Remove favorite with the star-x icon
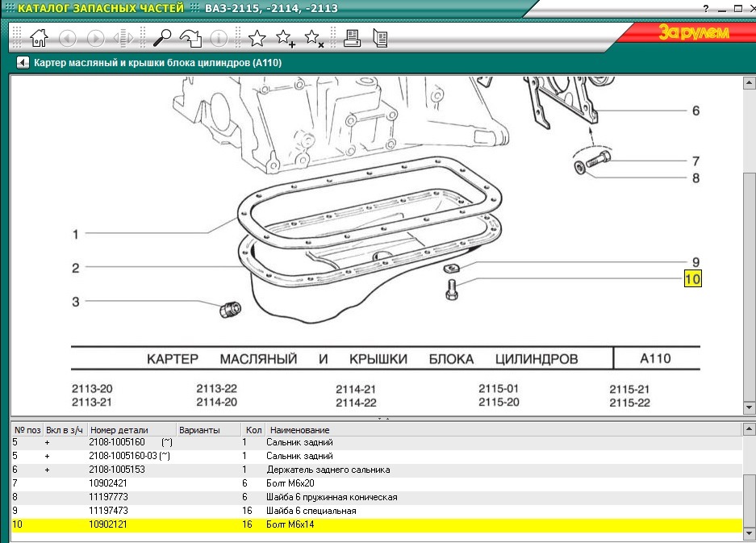 point(314,39)
